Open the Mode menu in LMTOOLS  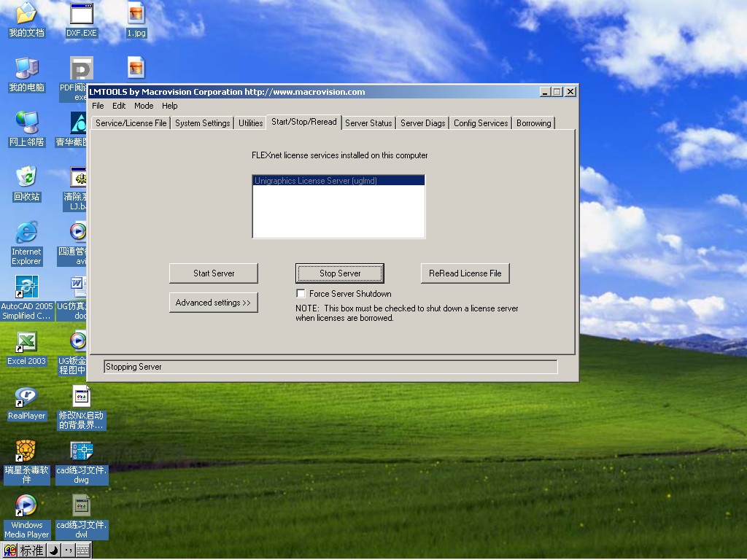point(144,106)
